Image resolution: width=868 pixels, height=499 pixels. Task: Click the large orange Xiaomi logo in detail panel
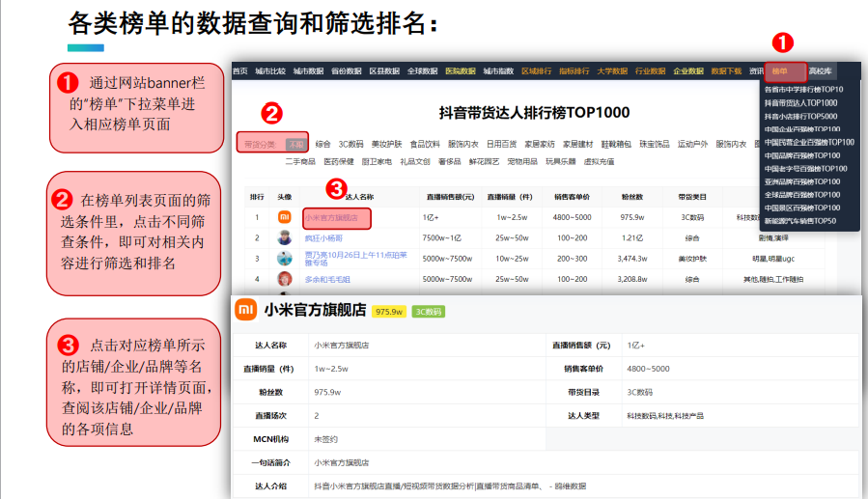[246, 310]
